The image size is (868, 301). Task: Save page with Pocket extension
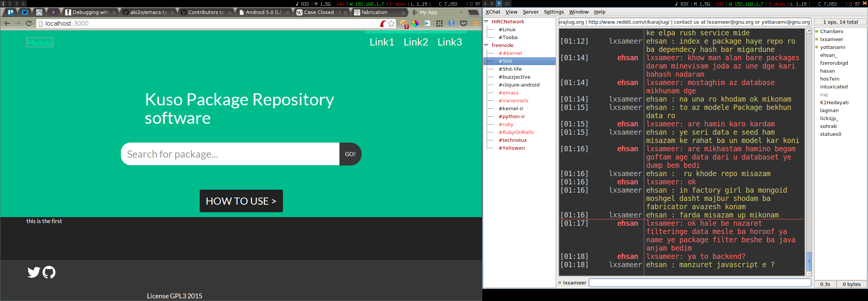[x=463, y=23]
